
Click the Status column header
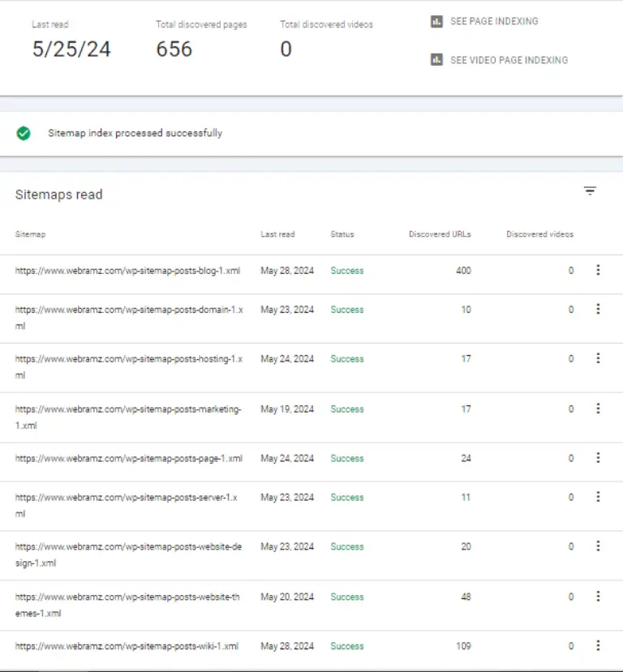[342, 234]
